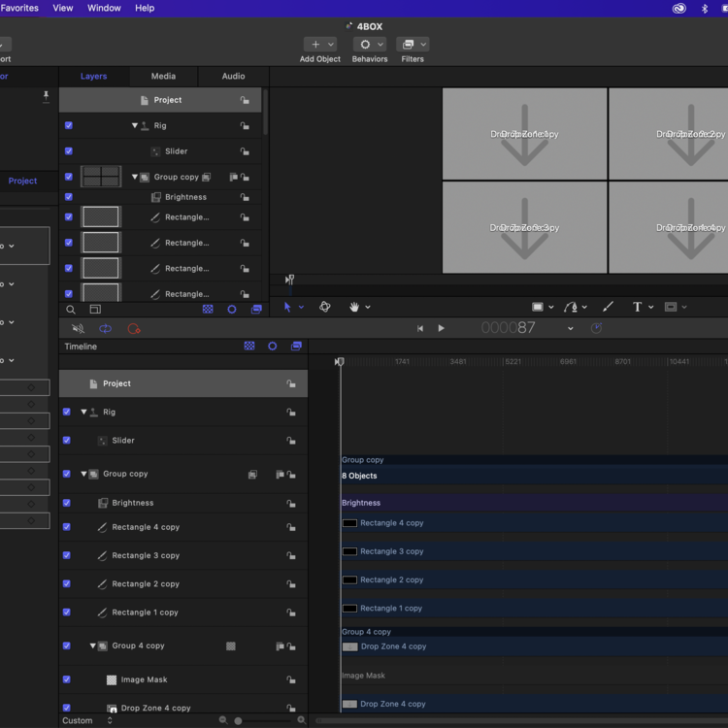
Task: Open the Add Object dropdown
Action: [x=319, y=45]
